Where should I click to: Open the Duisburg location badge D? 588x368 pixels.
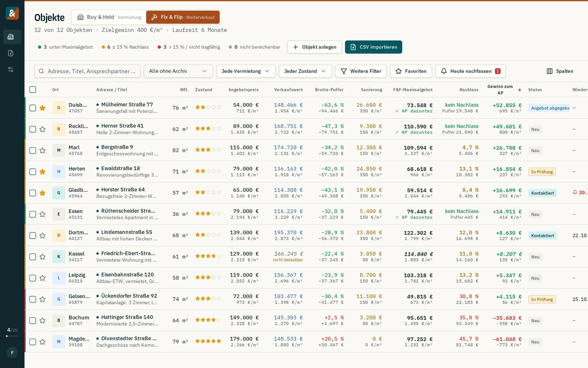point(59,108)
